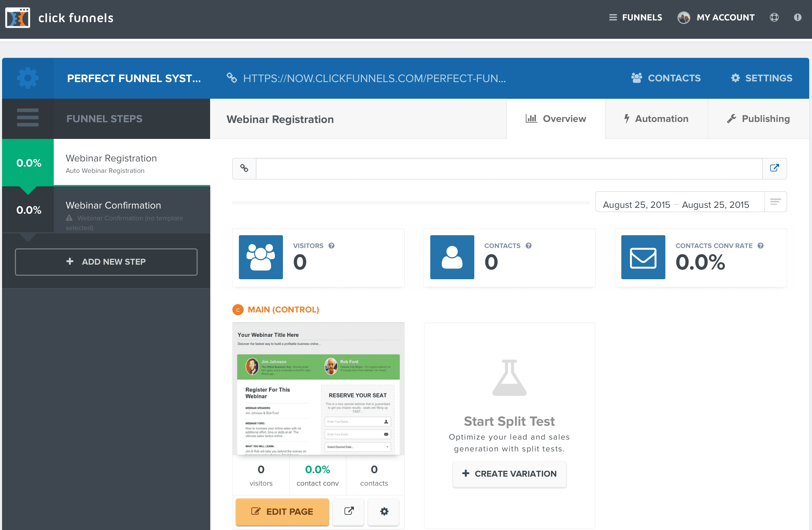Open My Account menu
Screen dimensions: 812x530
tap(716, 17)
